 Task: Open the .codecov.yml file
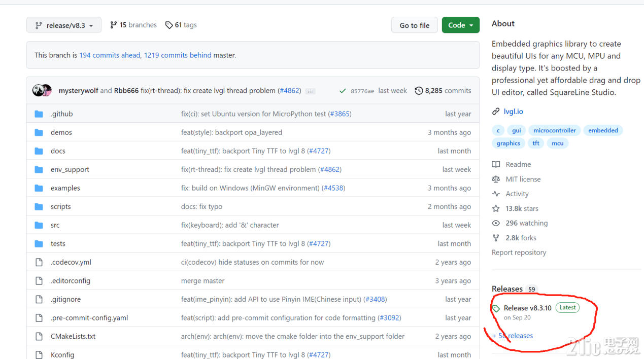coord(71,262)
